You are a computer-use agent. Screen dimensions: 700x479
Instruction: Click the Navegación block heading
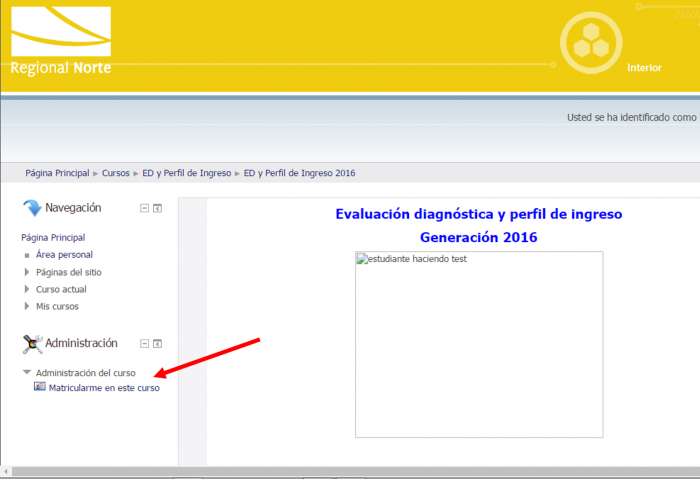pyautogui.click(x=73, y=208)
